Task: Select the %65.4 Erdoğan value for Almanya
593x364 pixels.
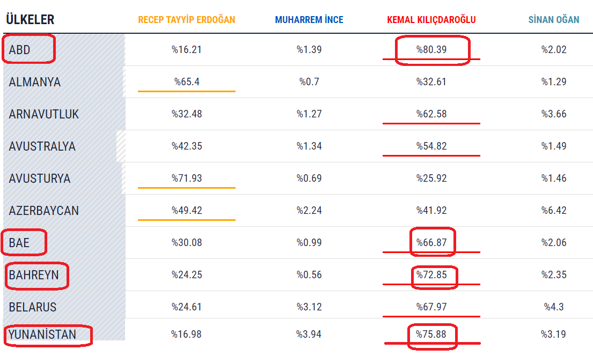Action: click(187, 82)
